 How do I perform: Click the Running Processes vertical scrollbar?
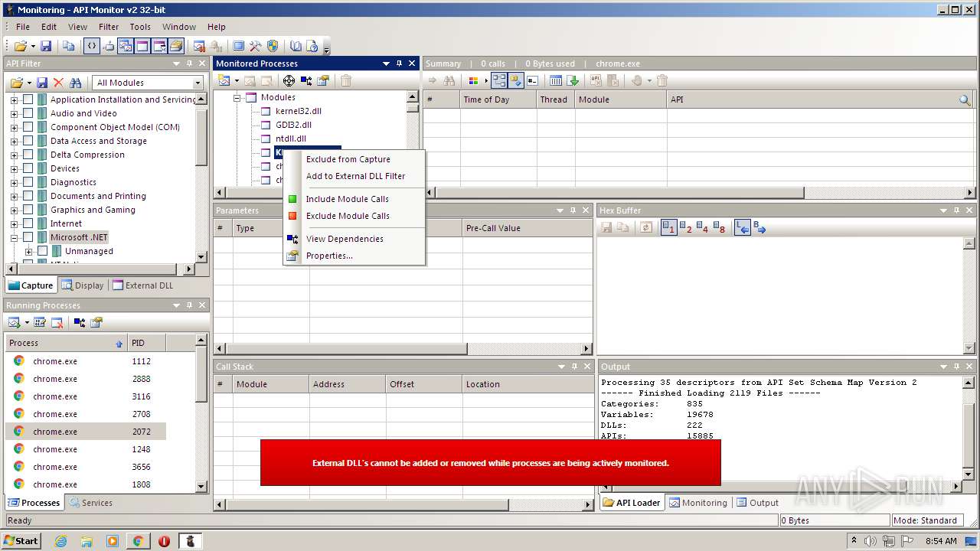pyautogui.click(x=202, y=413)
